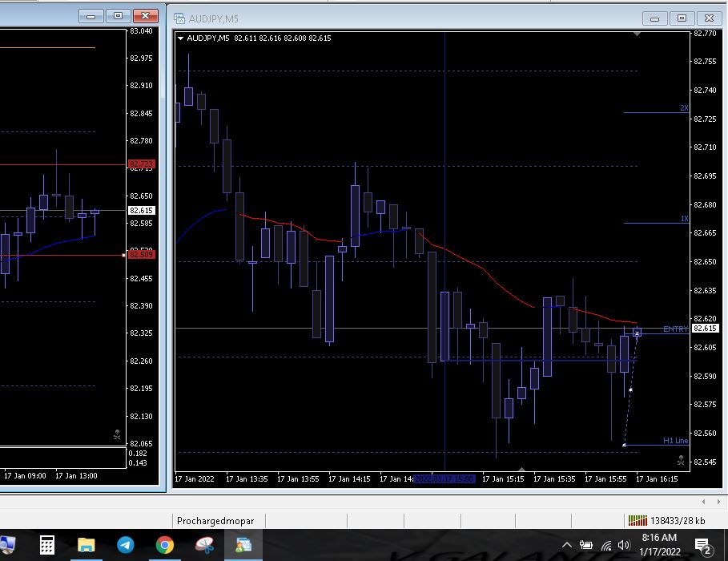
Task: Show hidden system tray icons
Action: point(567,545)
